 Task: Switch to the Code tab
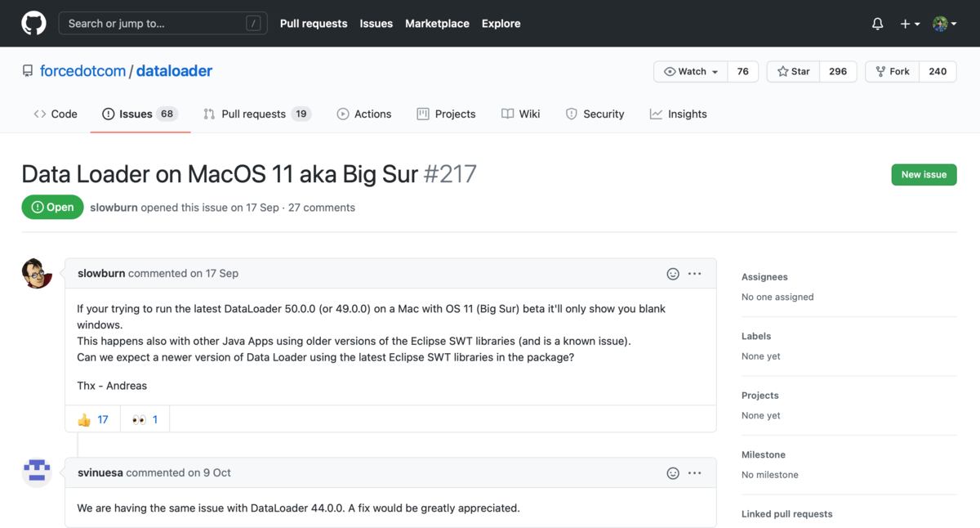(56, 114)
